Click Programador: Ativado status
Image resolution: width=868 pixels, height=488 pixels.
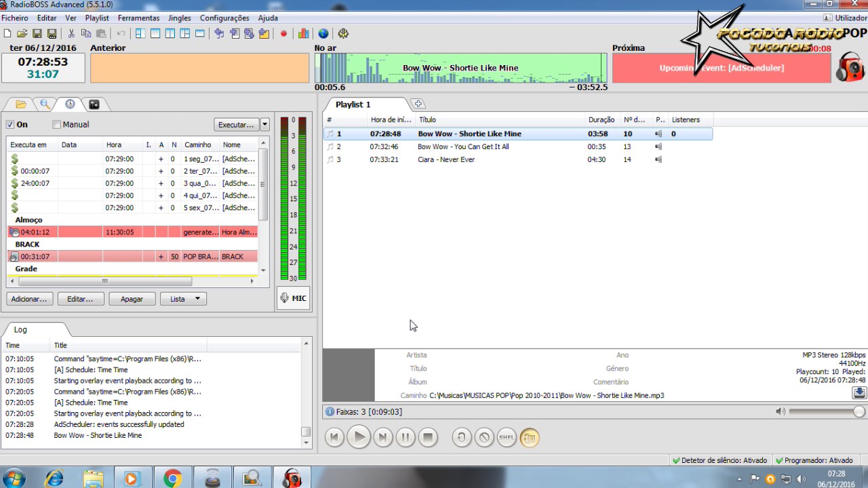pyautogui.click(x=814, y=460)
